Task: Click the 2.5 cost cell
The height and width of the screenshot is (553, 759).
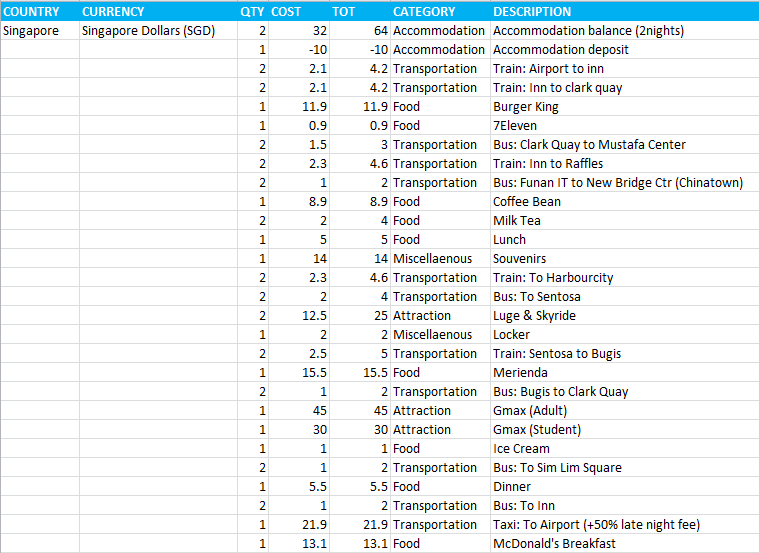Action: point(299,353)
